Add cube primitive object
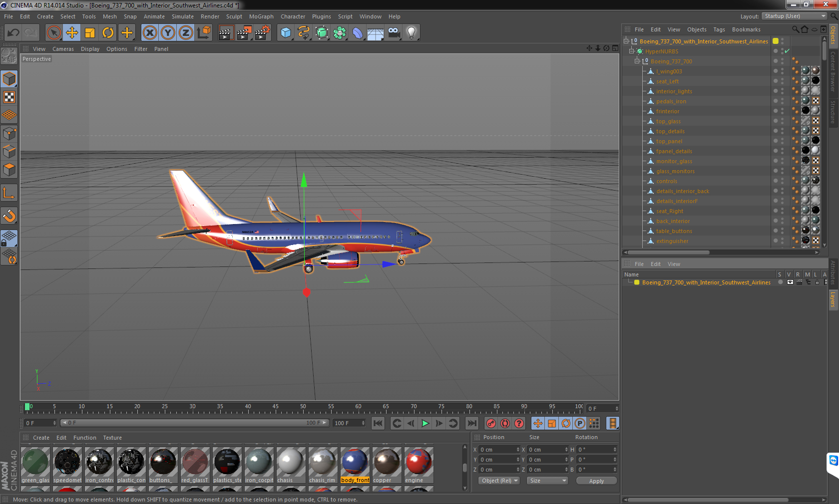839x504 pixels. tap(286, 33)
